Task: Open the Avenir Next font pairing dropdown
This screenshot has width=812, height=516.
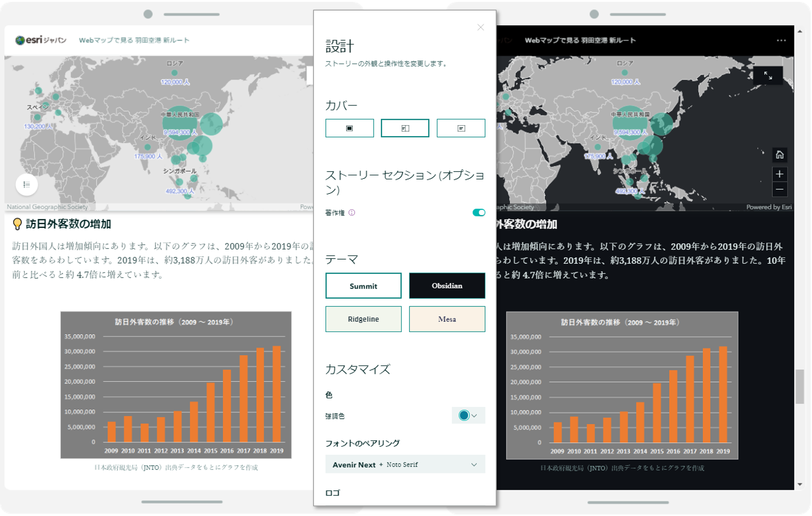Action: (404, 464)
